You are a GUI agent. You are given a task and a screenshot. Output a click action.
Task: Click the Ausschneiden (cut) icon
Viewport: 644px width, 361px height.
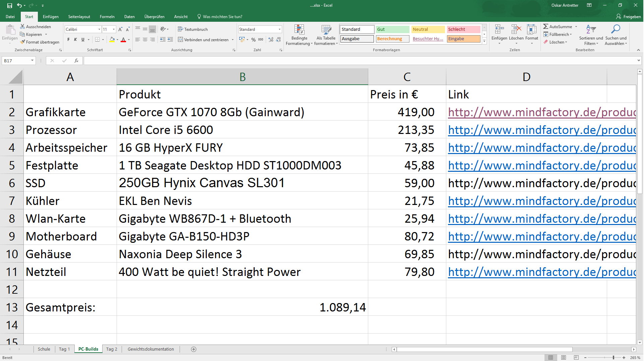22,26
